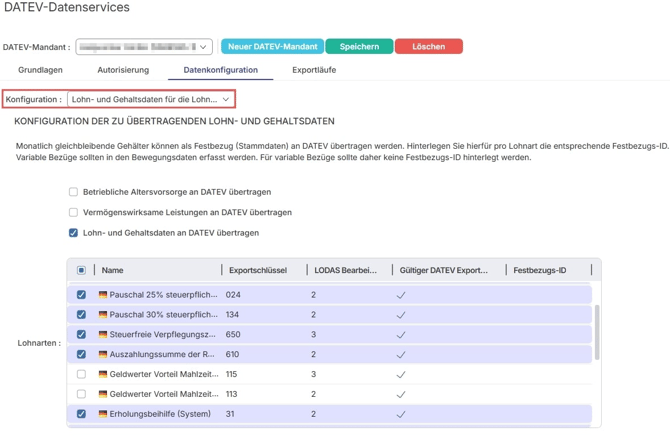The height and width of the screenshot is (436, 670).
Task: Click the flag icon beside Auszahlungssumme der R...
Action: pyautogui.click(x=103, y=354)
